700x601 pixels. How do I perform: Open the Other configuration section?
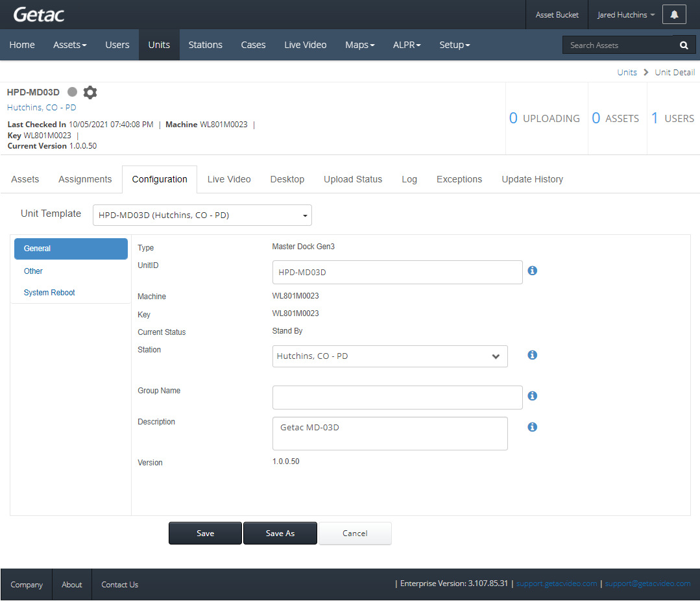(33, 271)
